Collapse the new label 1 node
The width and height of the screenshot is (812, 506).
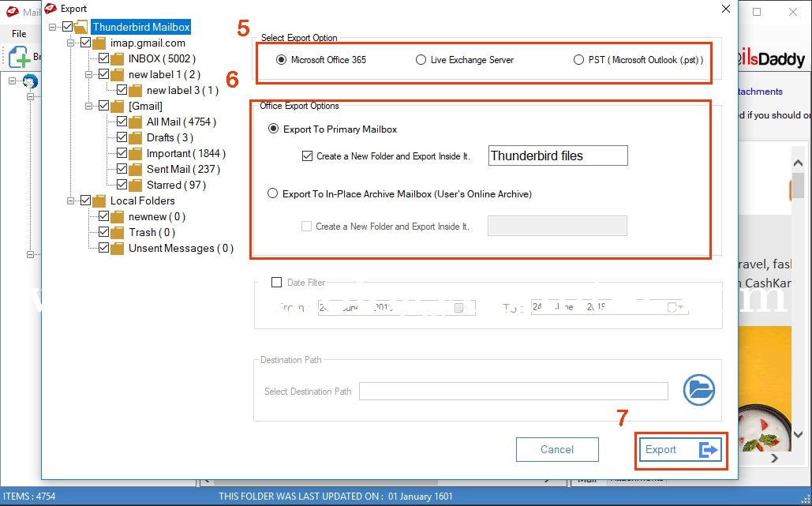pos(88,74)
